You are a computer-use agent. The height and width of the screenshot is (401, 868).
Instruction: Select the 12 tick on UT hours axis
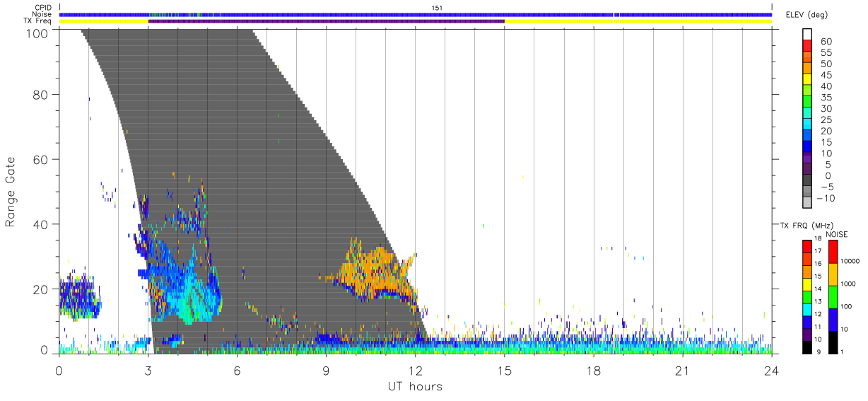pos(416,370)
